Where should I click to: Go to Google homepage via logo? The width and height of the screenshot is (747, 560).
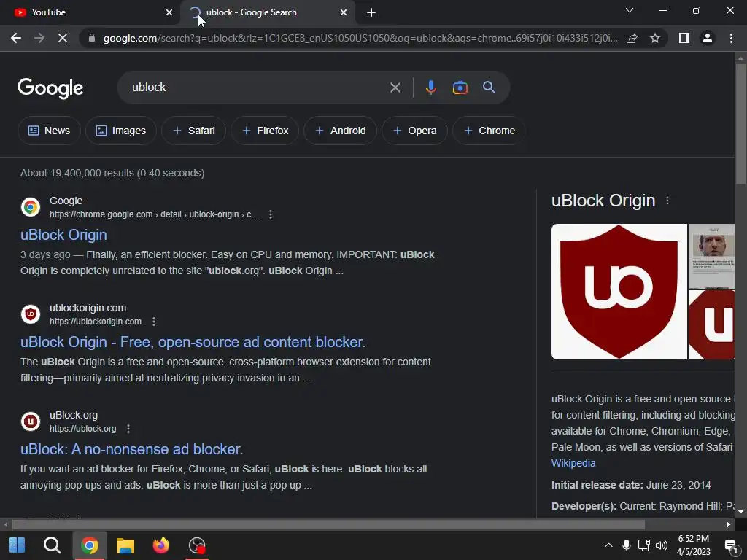click(50, 88)
